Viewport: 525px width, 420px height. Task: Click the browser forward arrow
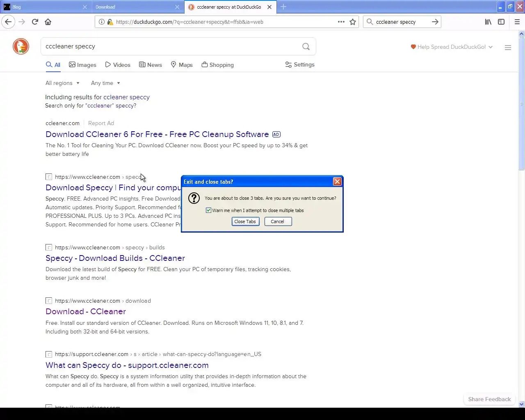tap(22, 22)
